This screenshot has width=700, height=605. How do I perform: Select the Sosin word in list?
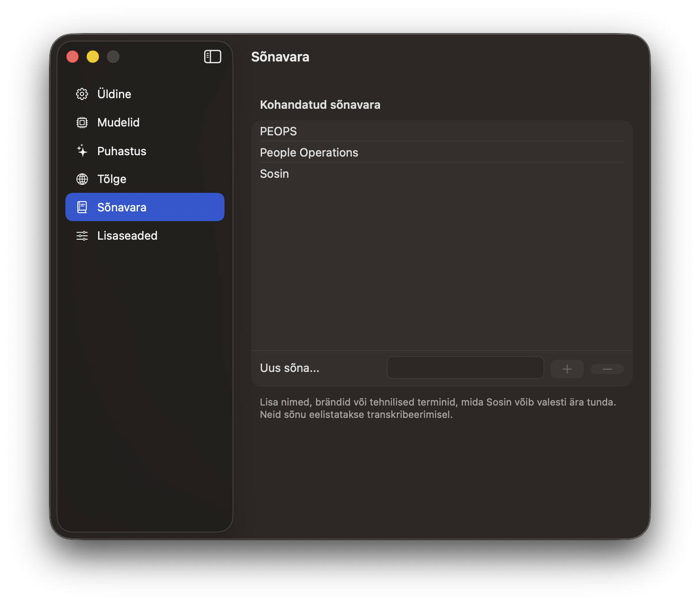pyautogui.click(x=274, y=174)
